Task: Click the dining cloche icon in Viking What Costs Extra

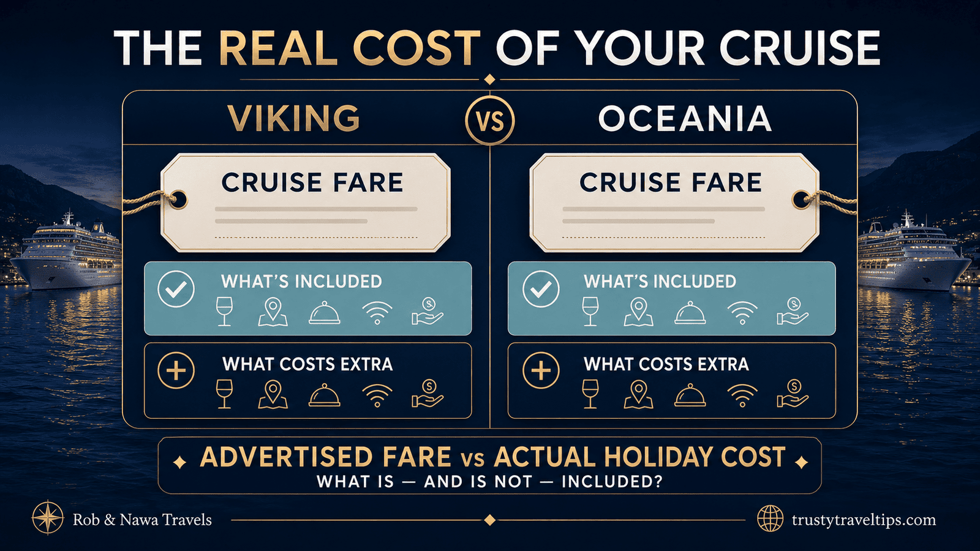Action: click(x=325, y=395)
